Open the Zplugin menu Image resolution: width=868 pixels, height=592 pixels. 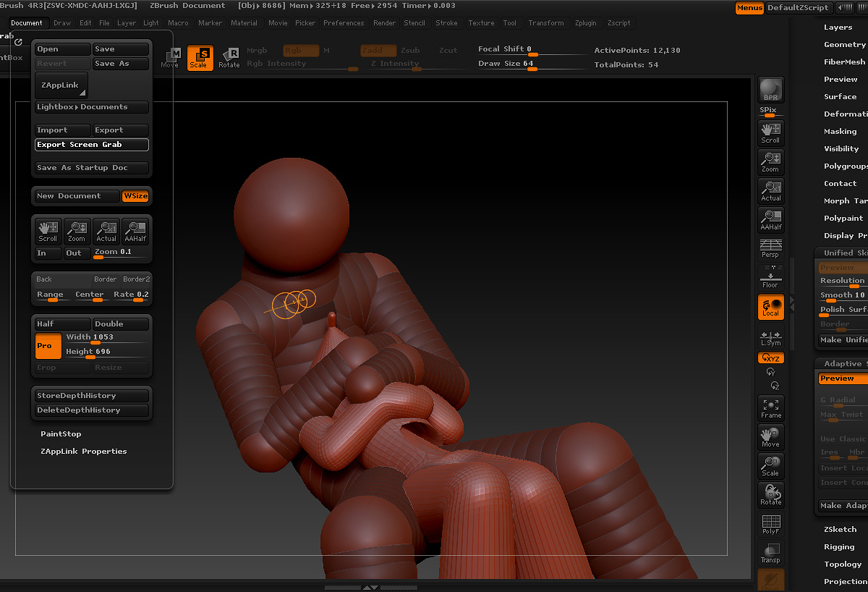pos(585,23)
